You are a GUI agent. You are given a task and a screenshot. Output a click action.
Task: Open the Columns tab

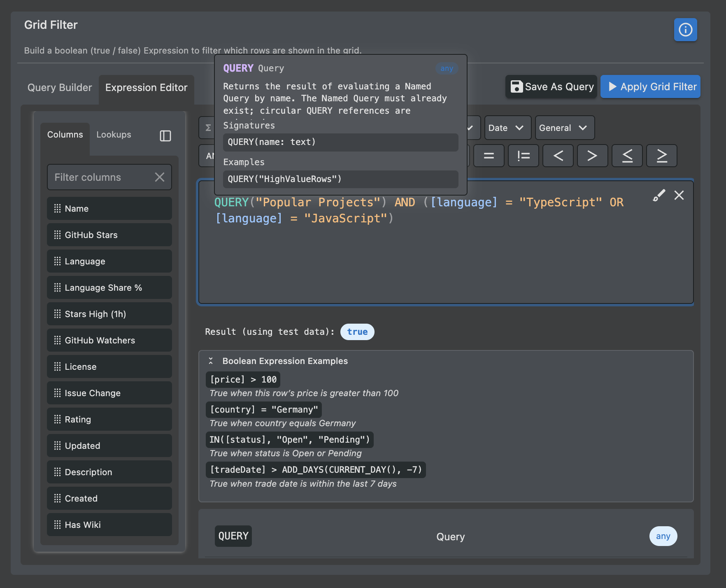point(65,135)
